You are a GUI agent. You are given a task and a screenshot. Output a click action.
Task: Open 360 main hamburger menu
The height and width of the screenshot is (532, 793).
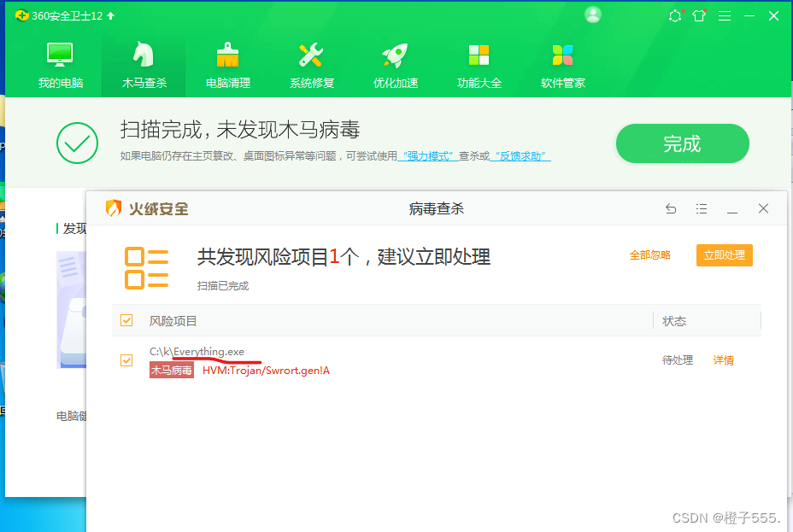(725, 16)
